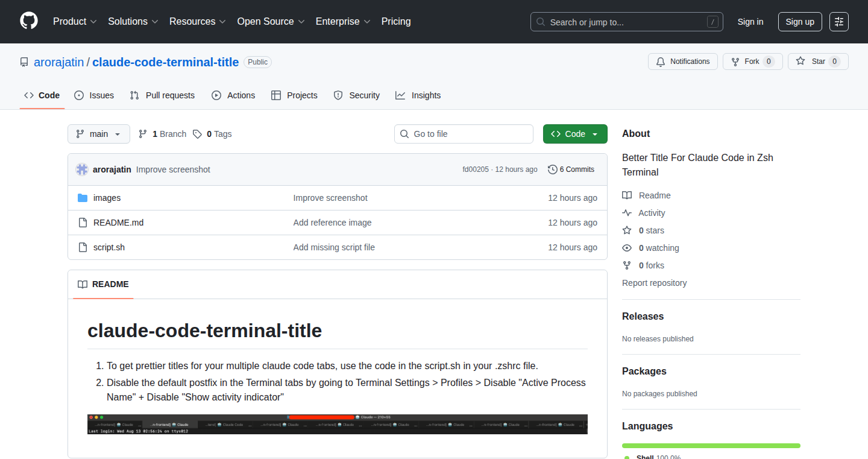Open claude-code-terminal-title repository link
The height and width of the screenshot is (459, 868).
tap(166, 62)
